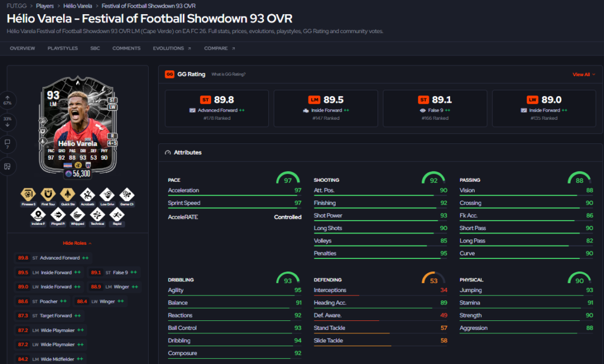Open the Compare tab

pos(219,48)
